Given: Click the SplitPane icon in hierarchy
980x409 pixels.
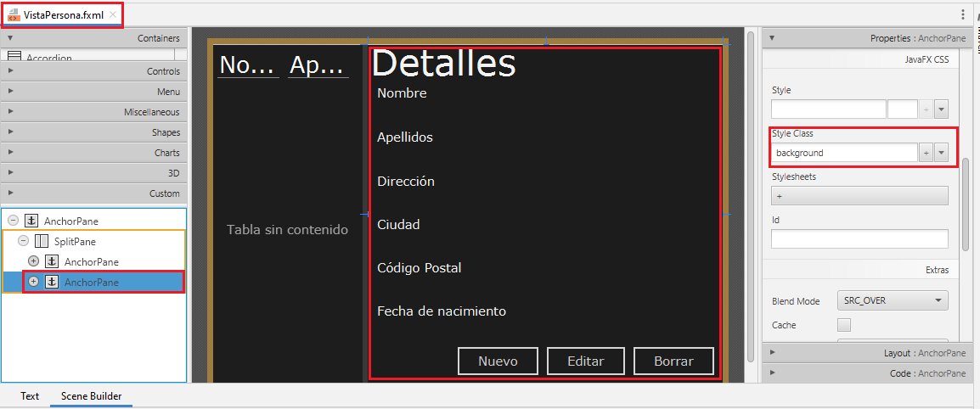Looking at the screenshot, I should click(42, 241).
